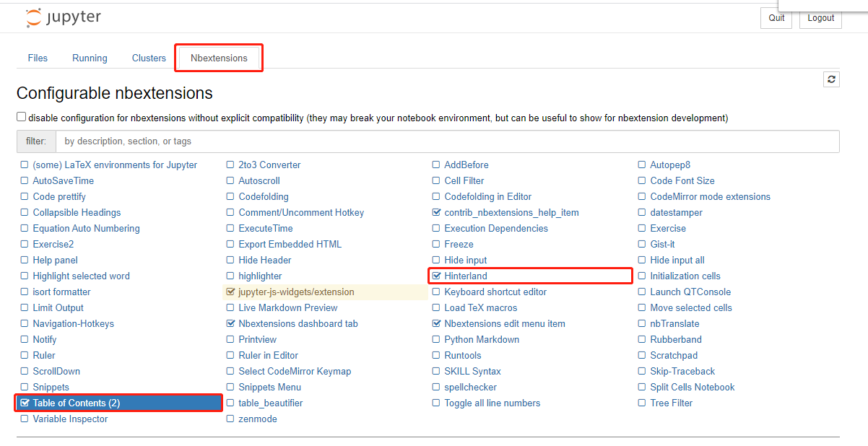Open the ExecuteTime extension details
Image resolution: width=868 pixels, height=446 pixels.
tap(266, 229)
